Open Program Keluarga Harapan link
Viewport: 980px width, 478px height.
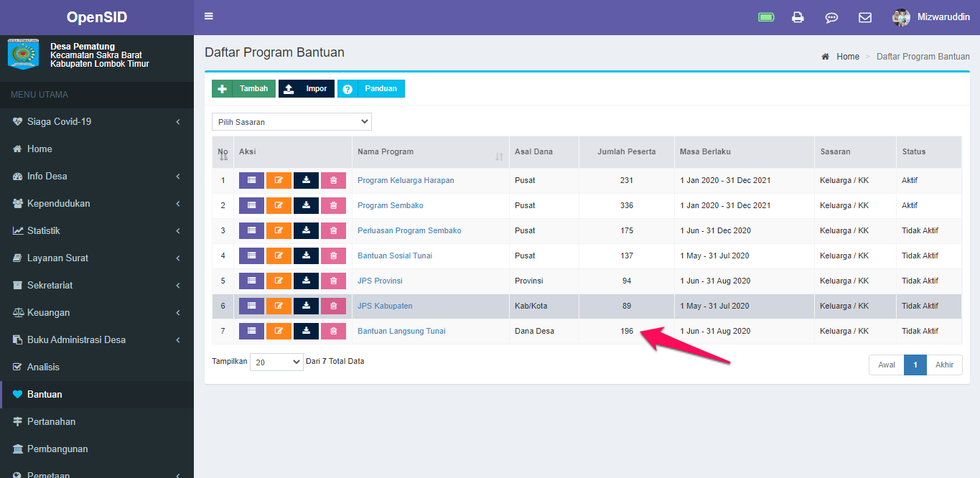406,181
